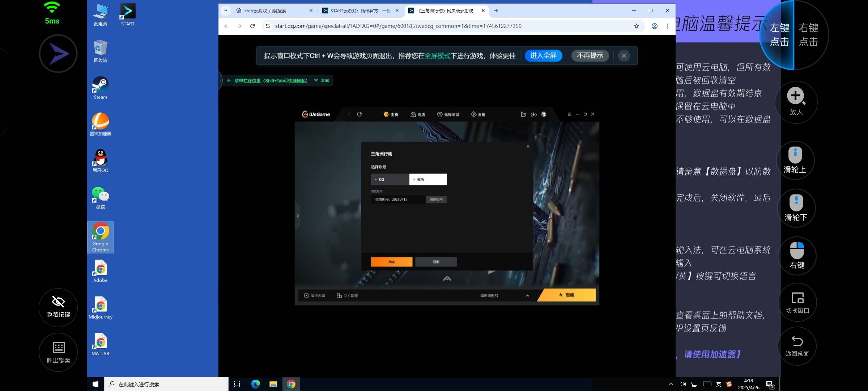
Task: Tap 切换窗口 switch window overlay
Action: pos(797,302)
